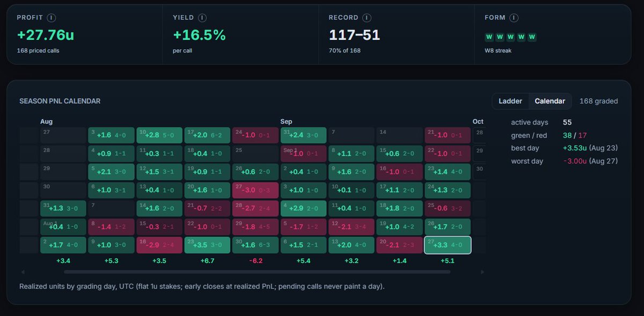644x316 pixels.
Task: Click the 'W8 streak' text
Action: coord(499,51)
